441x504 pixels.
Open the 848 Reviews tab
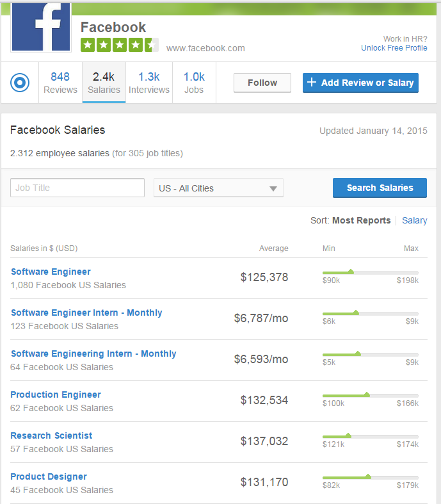pyautogui.click(x=60, y=83)
